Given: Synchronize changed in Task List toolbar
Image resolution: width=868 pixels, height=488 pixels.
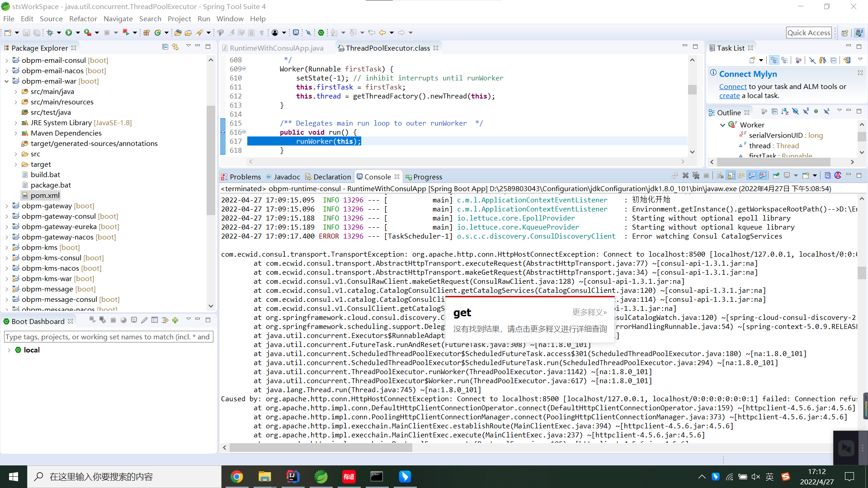Looking at the screenshot, I should coord(847,60).
